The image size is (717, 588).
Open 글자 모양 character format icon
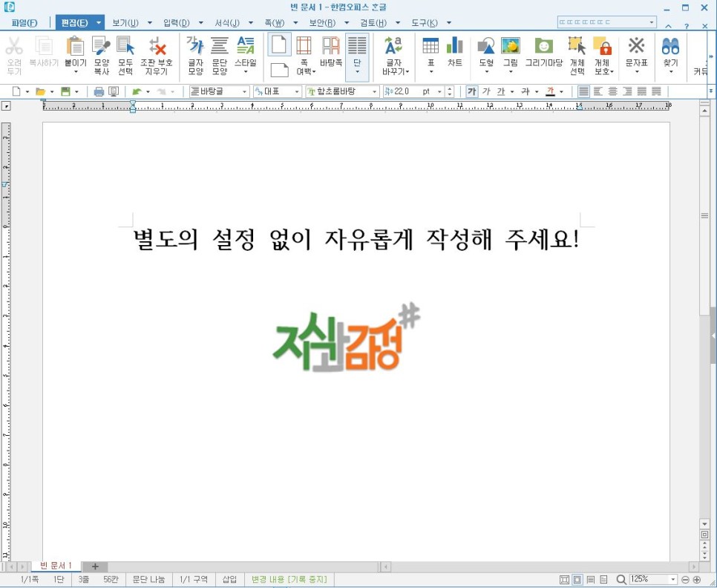[196, 46]
